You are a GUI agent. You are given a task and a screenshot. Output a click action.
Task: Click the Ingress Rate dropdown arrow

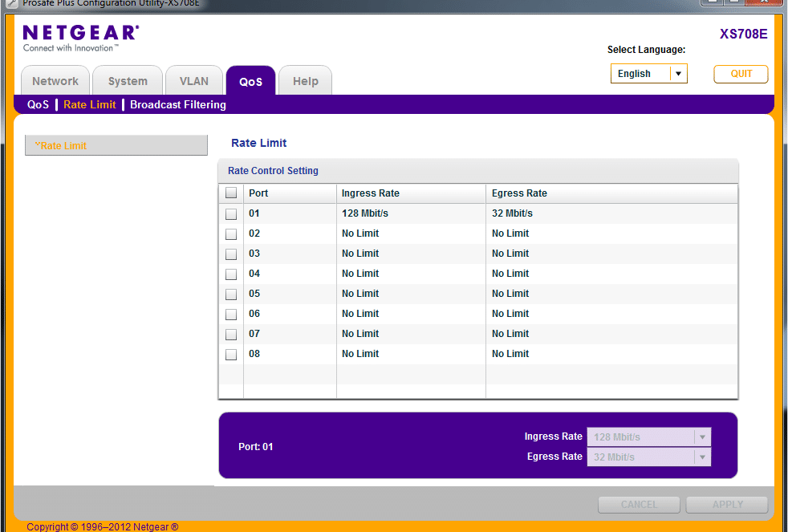[703, 437]
